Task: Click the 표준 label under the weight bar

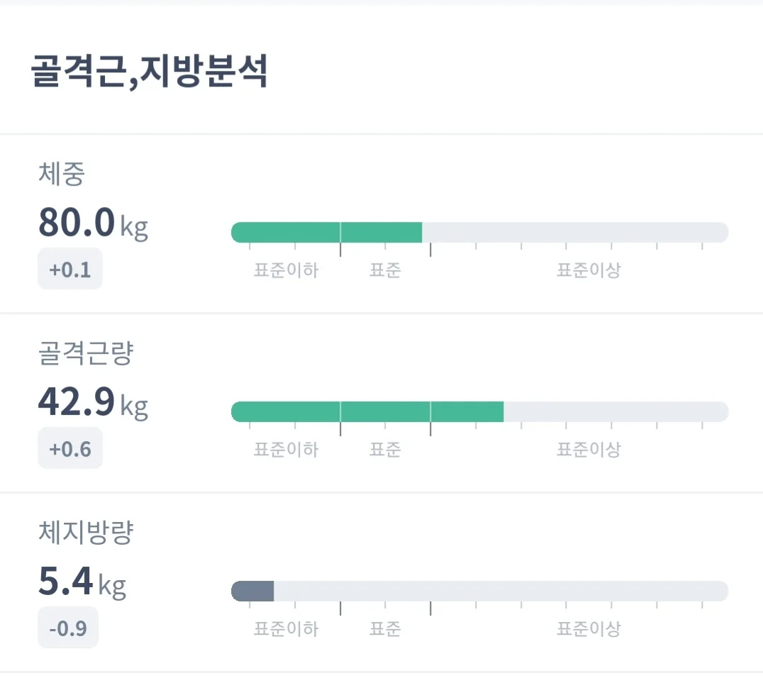Action: point(385,270)
